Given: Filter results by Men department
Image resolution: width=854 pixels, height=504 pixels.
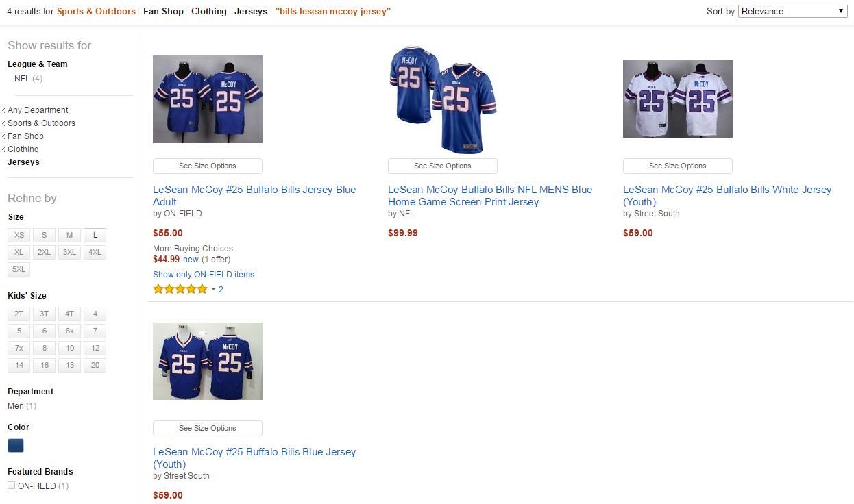Looking at the screenshot, I should [x=15, y=405].
